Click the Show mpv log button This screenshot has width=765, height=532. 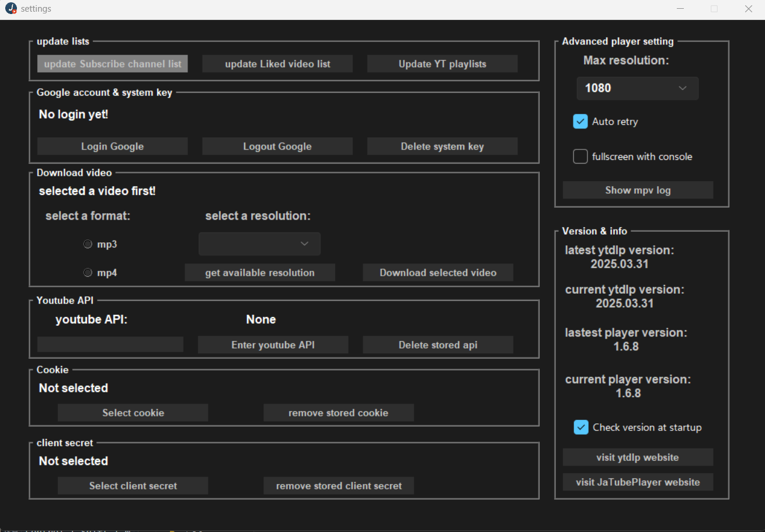pyautogui.click(x=638, y=190)
